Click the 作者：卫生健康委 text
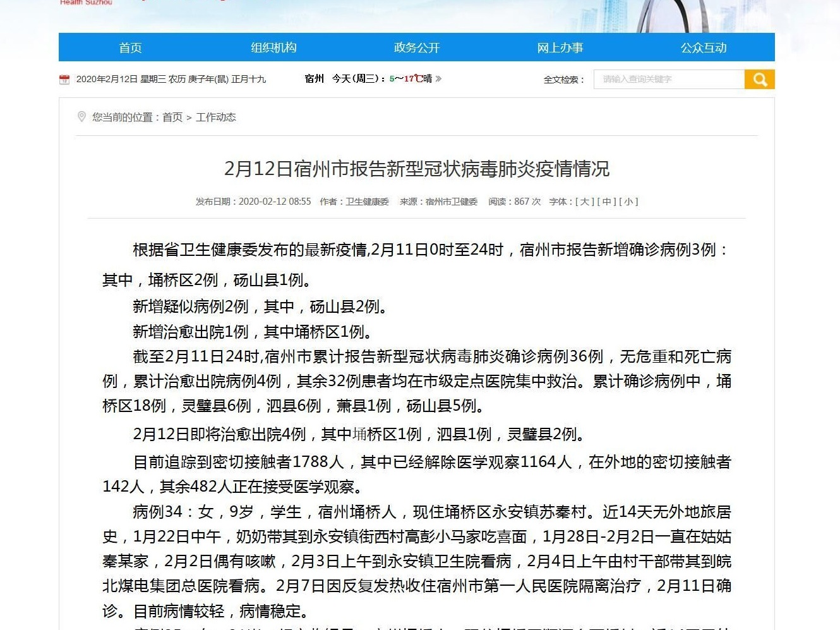 click(354, 202)
